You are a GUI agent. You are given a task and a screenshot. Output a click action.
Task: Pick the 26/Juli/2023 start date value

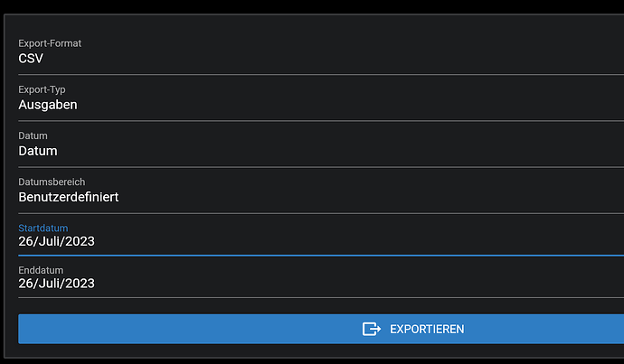point(56,241)
